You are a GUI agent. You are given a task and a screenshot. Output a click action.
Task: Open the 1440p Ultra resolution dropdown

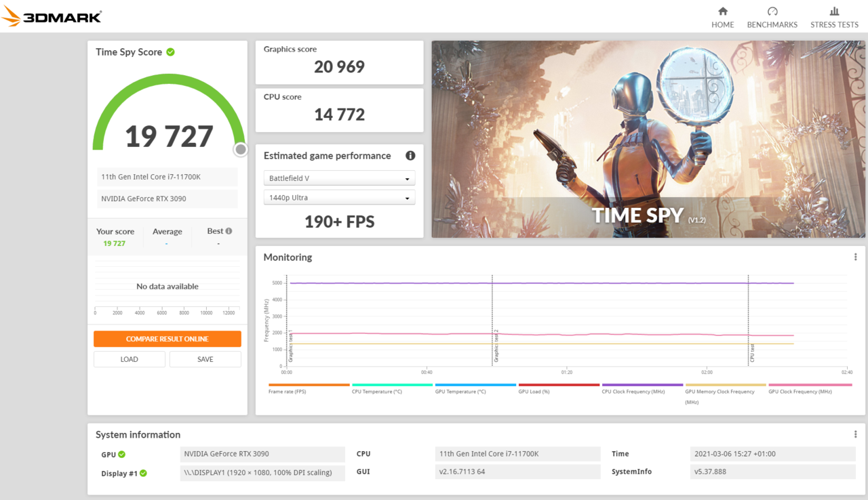coord(339,198)
